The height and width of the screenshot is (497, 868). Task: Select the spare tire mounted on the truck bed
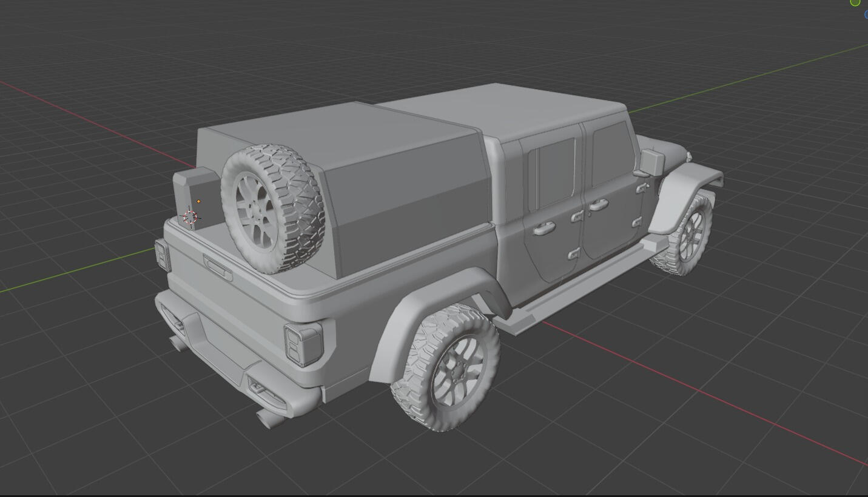click(273, 207)
